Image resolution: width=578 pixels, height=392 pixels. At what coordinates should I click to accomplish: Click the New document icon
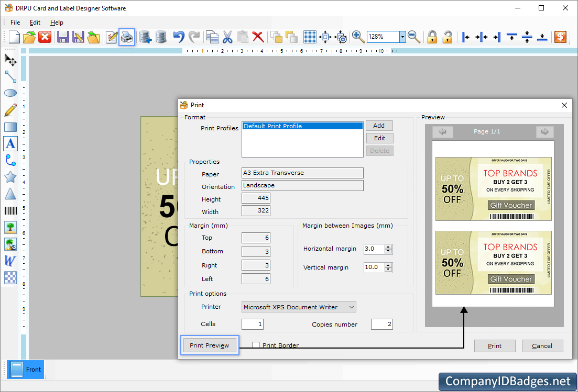(14, 37)
